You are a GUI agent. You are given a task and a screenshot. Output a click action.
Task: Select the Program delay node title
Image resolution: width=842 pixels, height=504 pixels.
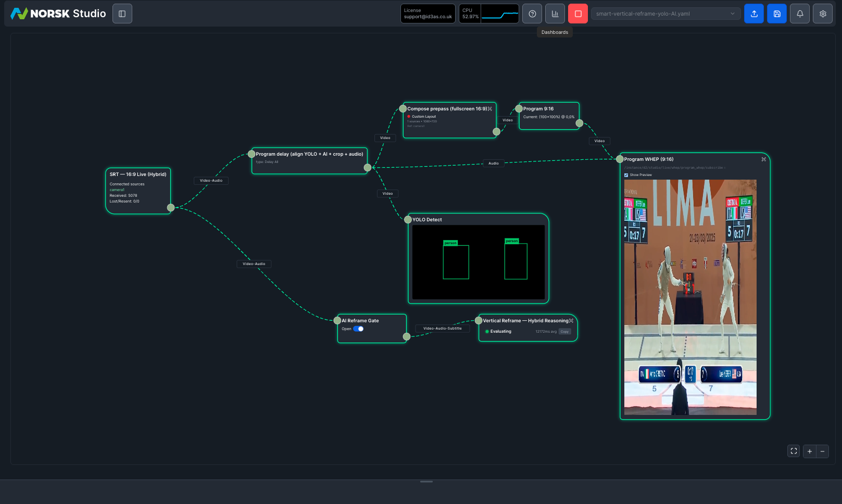[309, 154]
